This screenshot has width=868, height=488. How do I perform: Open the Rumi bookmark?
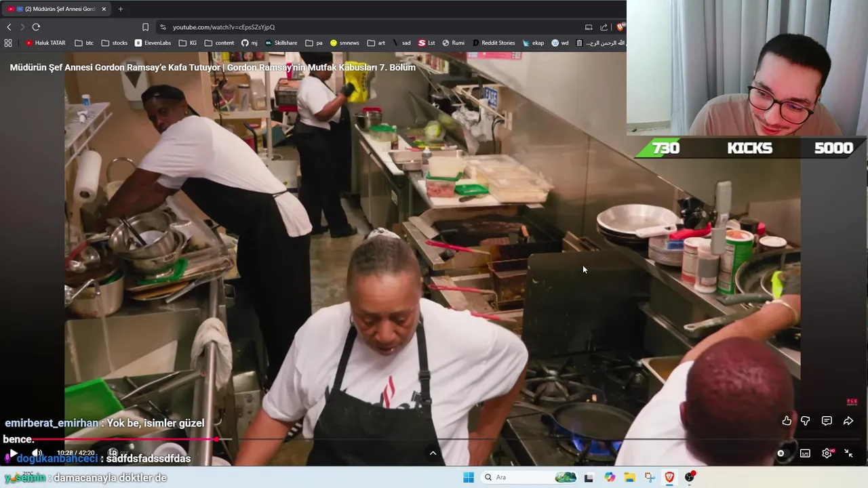point(453,43)
